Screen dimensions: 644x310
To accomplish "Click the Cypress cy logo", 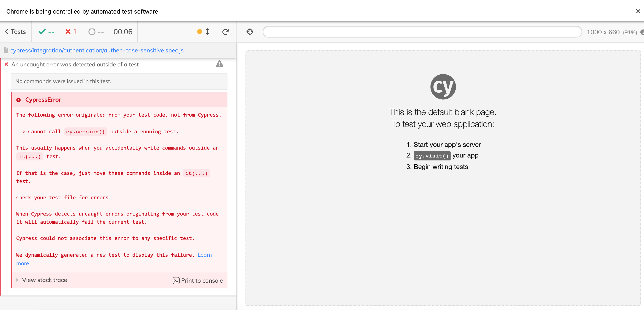I will [x=443, y=87].
